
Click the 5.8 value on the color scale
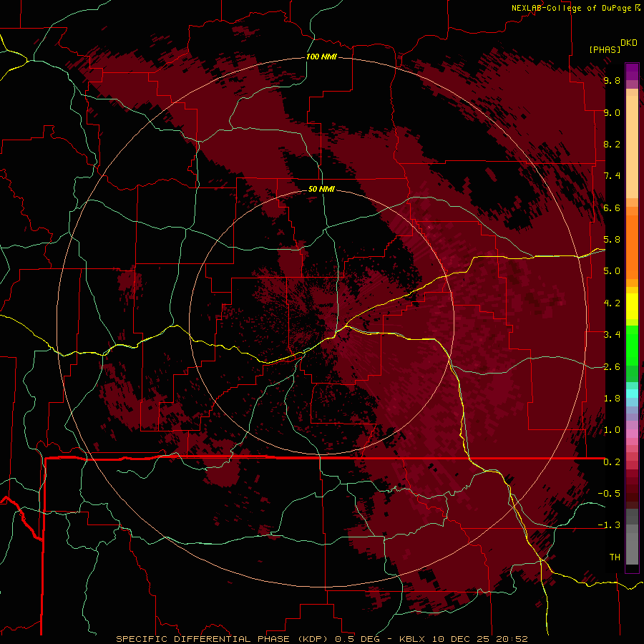pyautogui.click(x=612, y=240)
